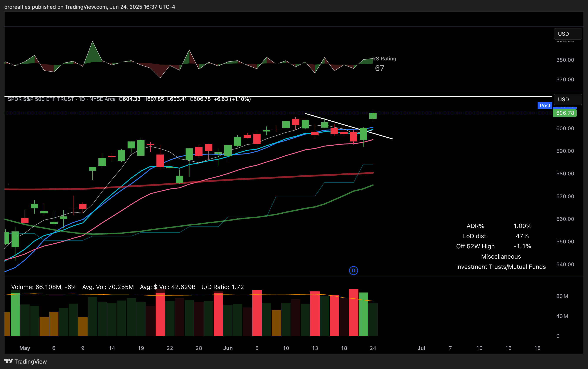Open the USD currency selector in RS Rating pane
This screenshot has width=588, height=369.
568,34
